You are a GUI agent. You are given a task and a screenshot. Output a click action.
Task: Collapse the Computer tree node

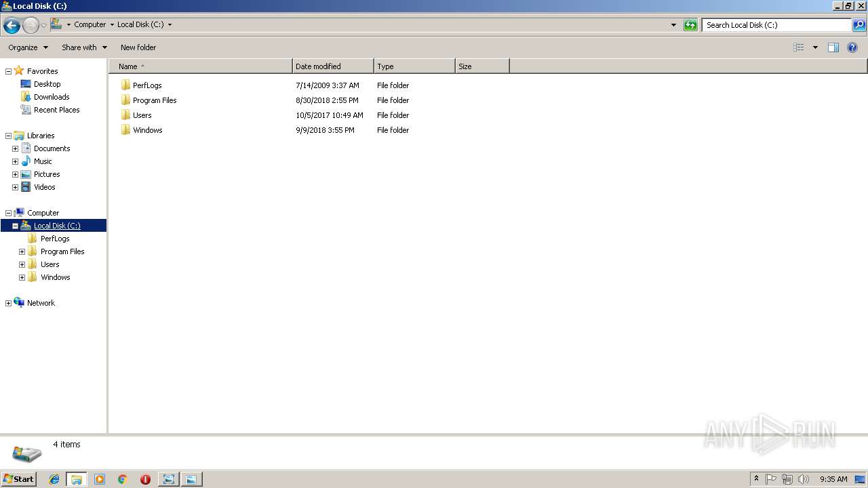[8, 213]
